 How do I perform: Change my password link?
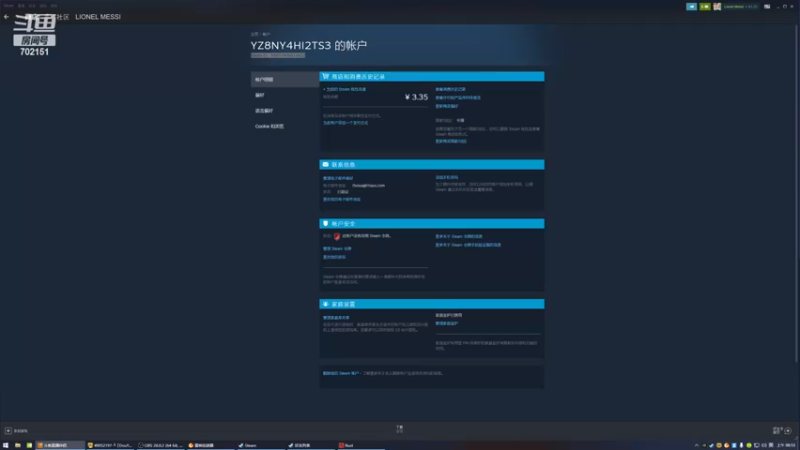(x=334, y=257)
